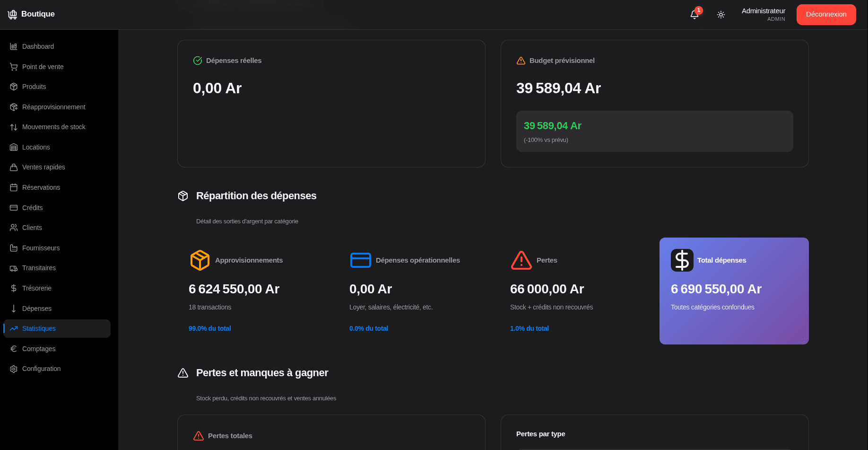Click the Transitaires truck icon
Screen dimensions: 868x450
tap(14, 268)
